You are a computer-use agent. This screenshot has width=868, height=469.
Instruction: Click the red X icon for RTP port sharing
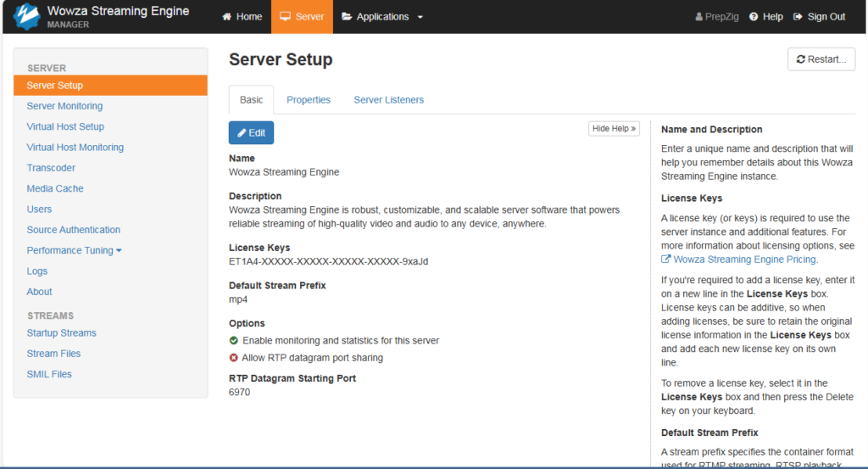(x=234, y=358)
